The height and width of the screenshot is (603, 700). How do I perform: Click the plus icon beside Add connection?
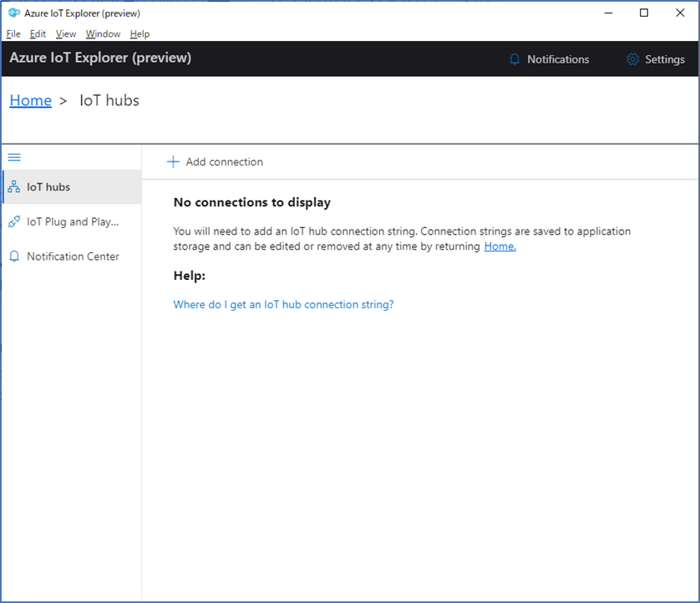[174, 161]
